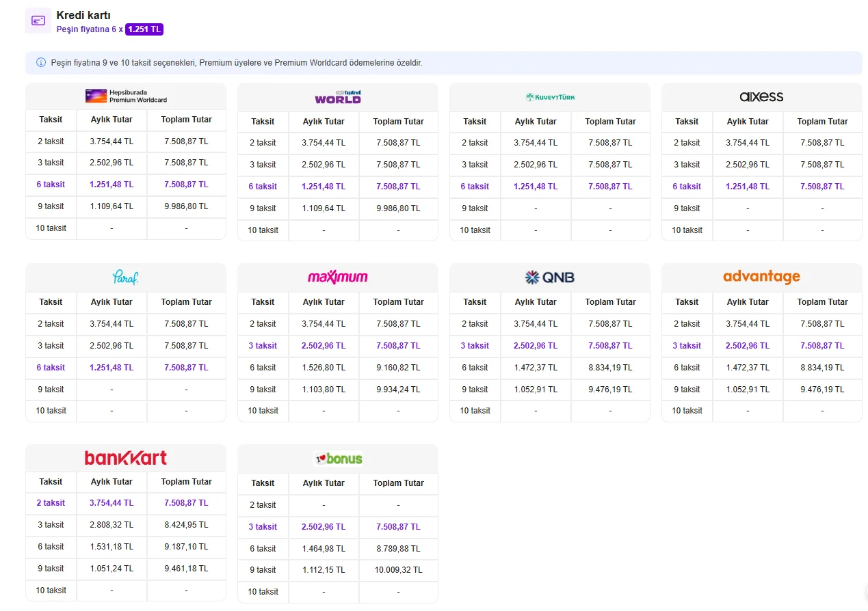Screen dimensions: 868x611
Task: Select highlighted 2 taksit in Bankkart table
Action: coord(51,503)
